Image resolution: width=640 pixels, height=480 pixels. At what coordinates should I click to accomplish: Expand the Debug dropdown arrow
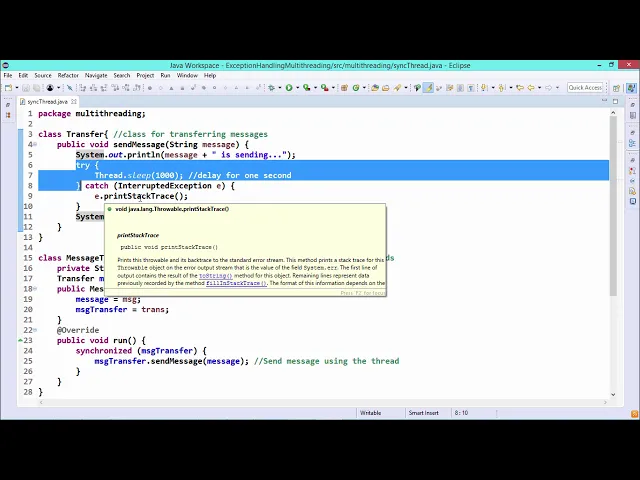click(278, 88)
